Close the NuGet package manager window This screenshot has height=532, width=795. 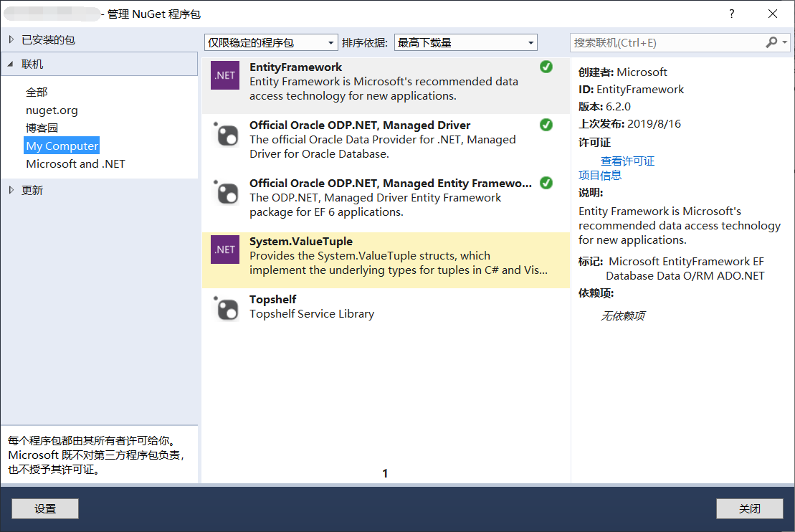[x=773, y=14]
